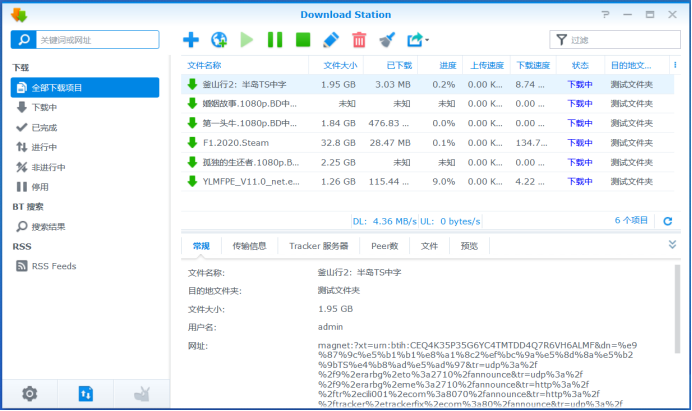Click the funnel filter icon
Screen dimensions: 692x411
pos(561,40)
